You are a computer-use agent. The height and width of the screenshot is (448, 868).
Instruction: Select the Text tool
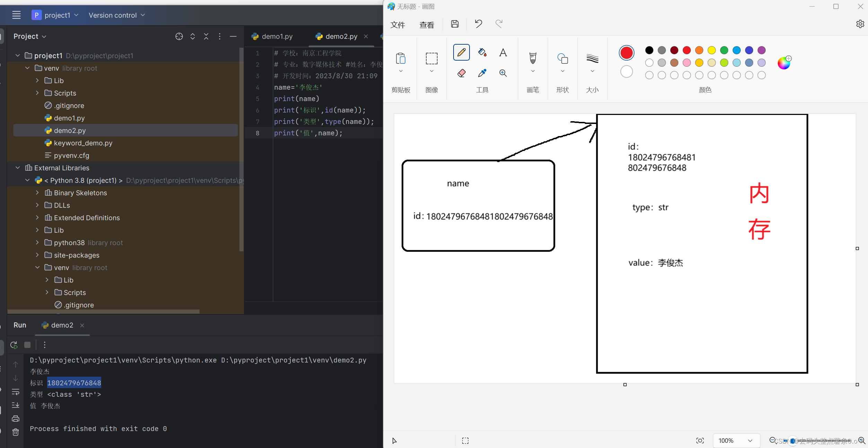(503, 53)
